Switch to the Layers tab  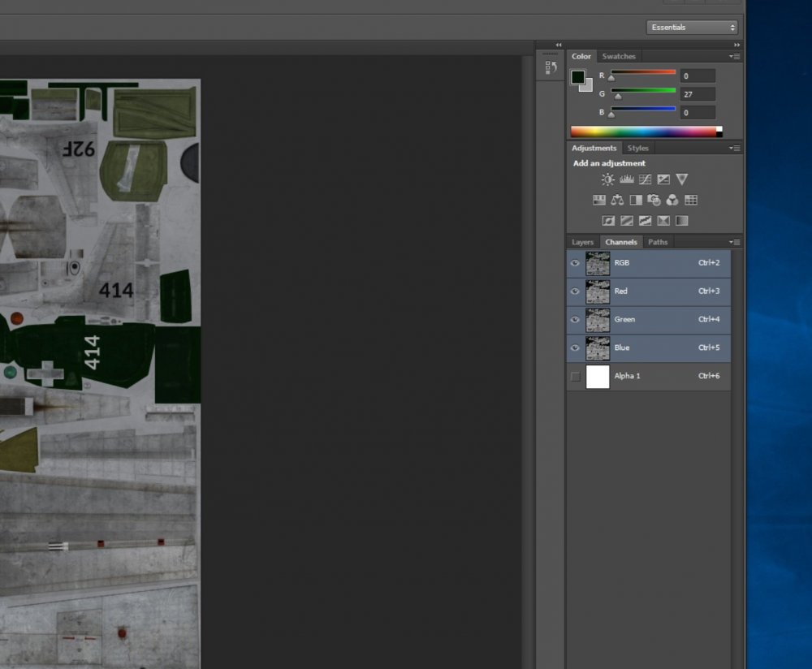(x=582, y=242)
